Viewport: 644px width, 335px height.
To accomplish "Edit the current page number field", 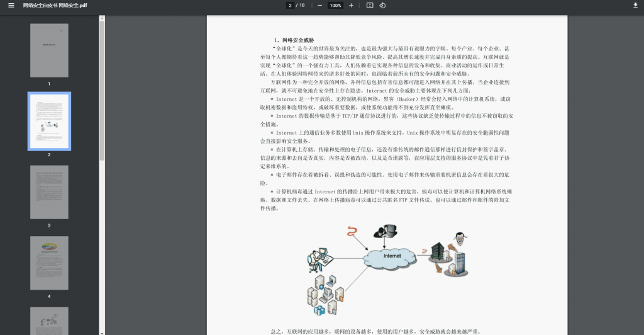I will click(x=290, y=5).
